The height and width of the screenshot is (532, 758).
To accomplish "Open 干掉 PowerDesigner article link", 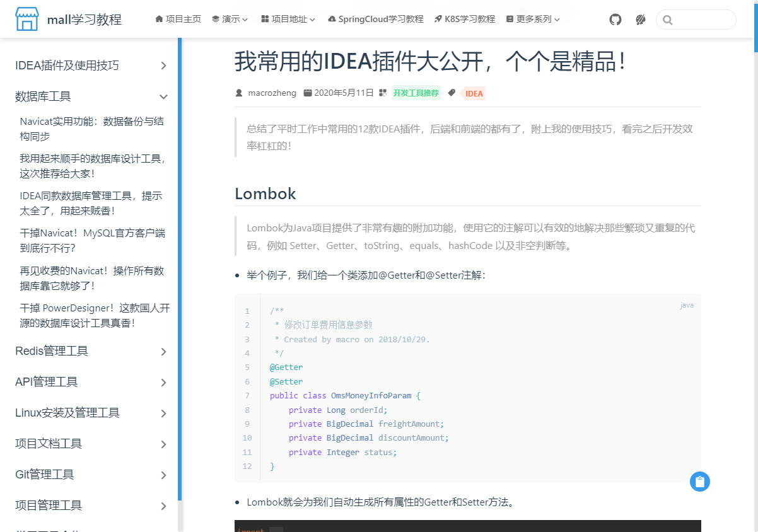I will (x=95, y=315).
